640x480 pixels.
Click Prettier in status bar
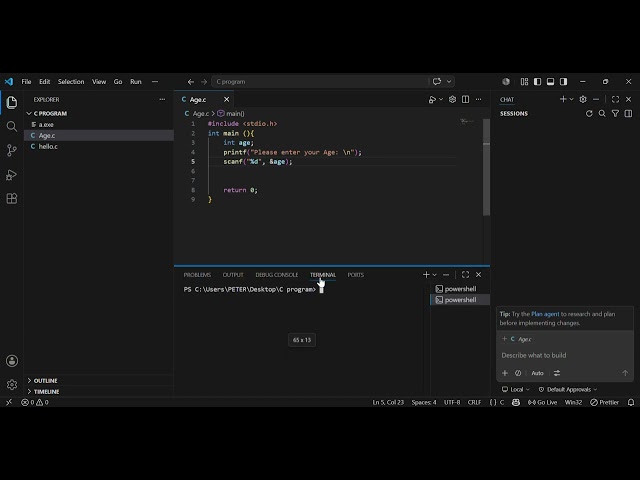click(x=604, y=402)
